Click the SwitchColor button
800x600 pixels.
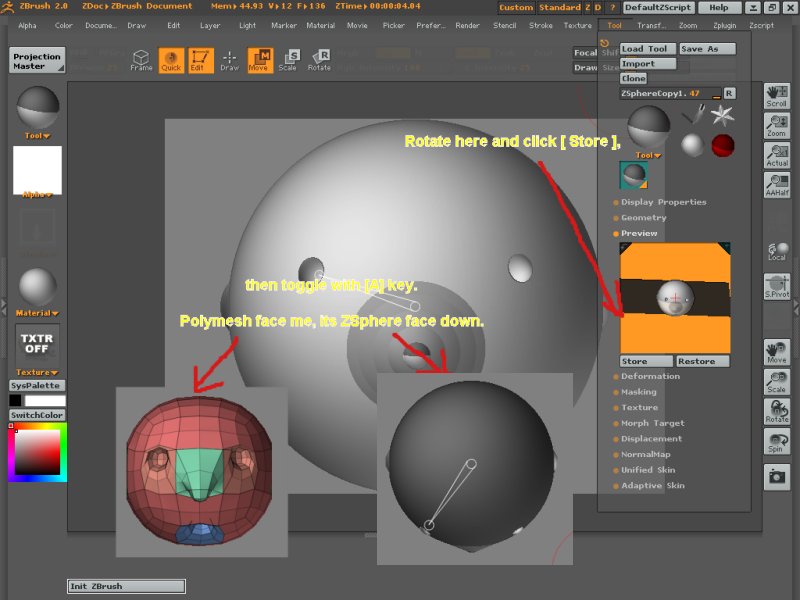point(37,415)
